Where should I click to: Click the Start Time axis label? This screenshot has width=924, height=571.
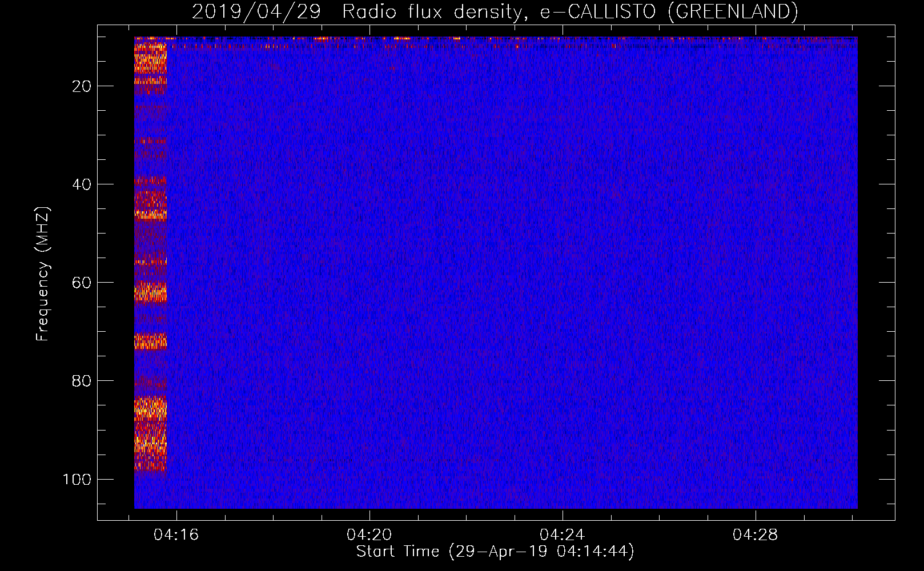[x=495, y=552]
